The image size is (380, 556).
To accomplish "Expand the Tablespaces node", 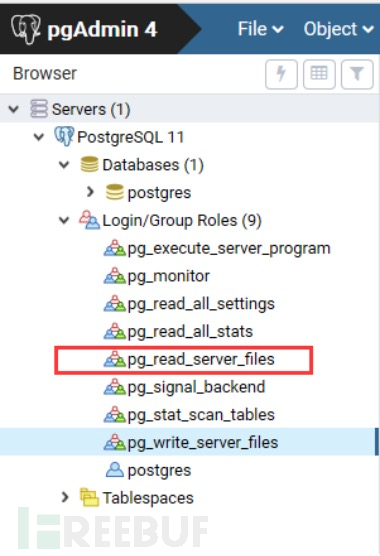I will (65, 497).
